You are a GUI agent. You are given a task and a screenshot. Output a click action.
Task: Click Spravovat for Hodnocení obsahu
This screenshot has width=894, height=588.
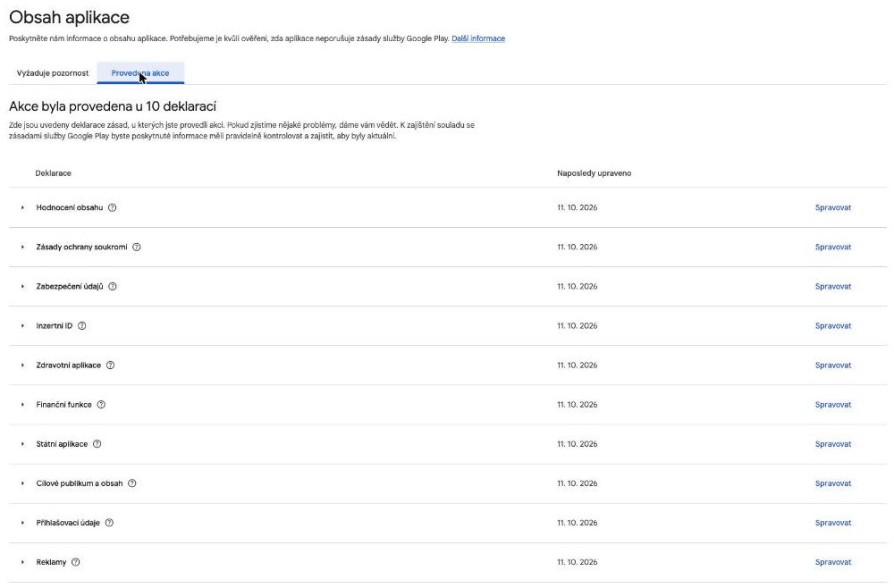click(833, 207)
